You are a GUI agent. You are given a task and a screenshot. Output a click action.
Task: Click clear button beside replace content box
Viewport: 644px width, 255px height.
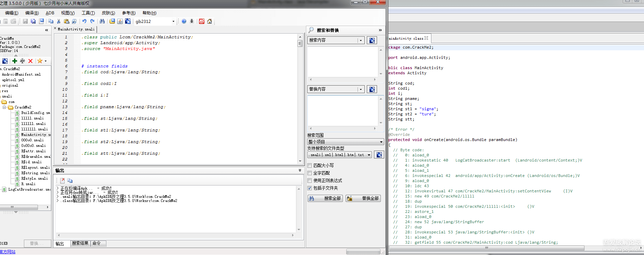pyautogui.click(x=372, y=89)
